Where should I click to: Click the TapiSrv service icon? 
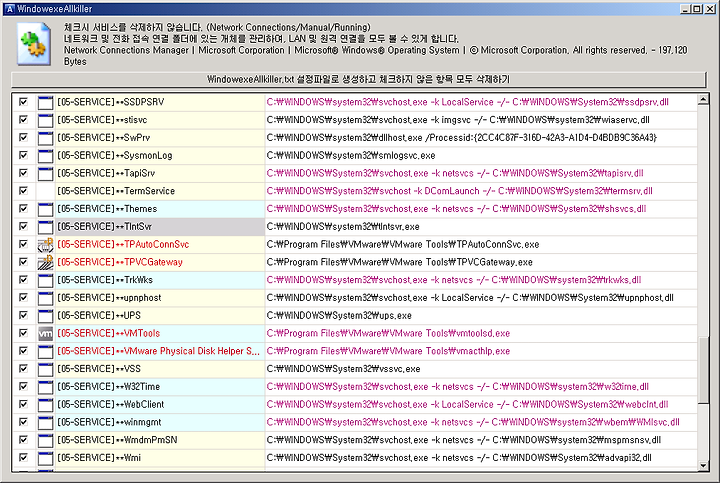45,174
